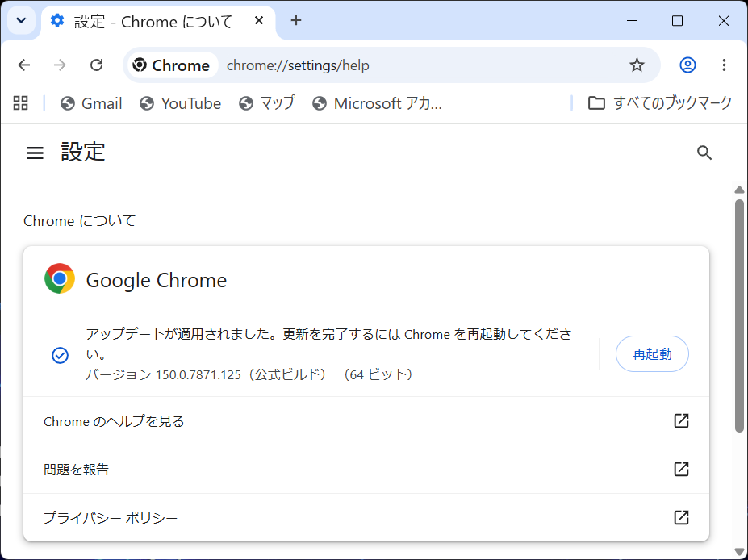The height and width of the screenshot is (560, 748).
Task: Open the apps grid shortcut
Action: pyautogui.click(x=20, y=103)
